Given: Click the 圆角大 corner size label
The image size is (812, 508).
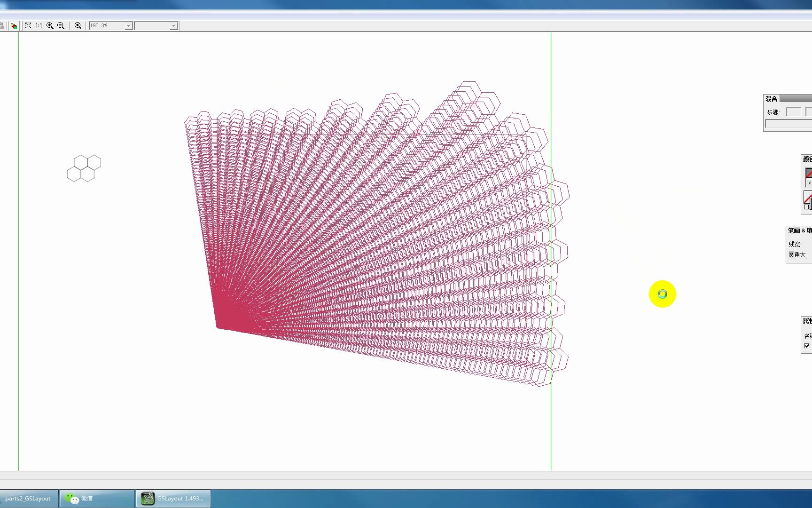Looking at the screenshot, I should click(797, 254).
